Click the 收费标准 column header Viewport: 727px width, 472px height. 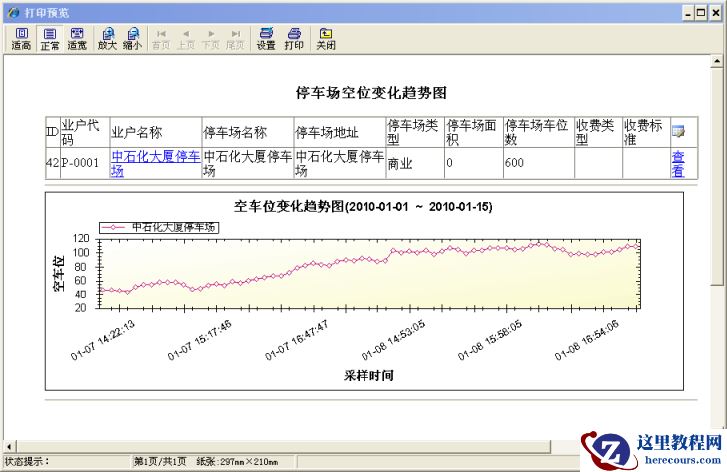coord(646,132)
